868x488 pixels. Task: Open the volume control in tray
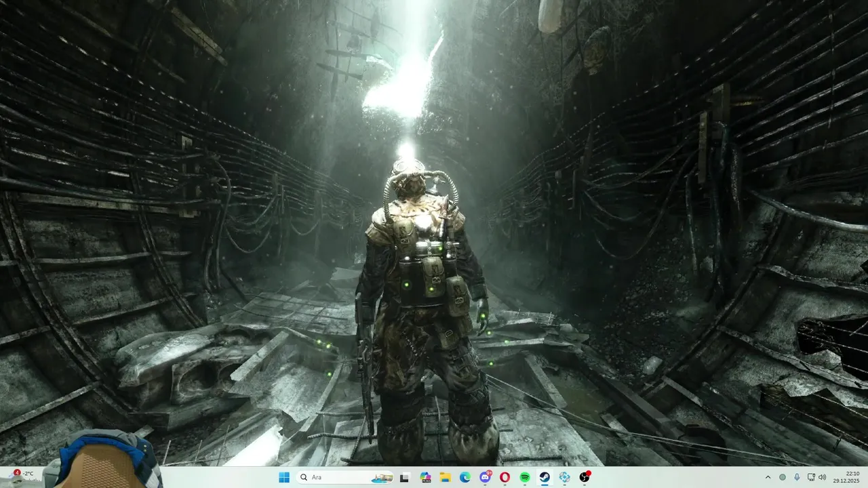tap(823, 477)
